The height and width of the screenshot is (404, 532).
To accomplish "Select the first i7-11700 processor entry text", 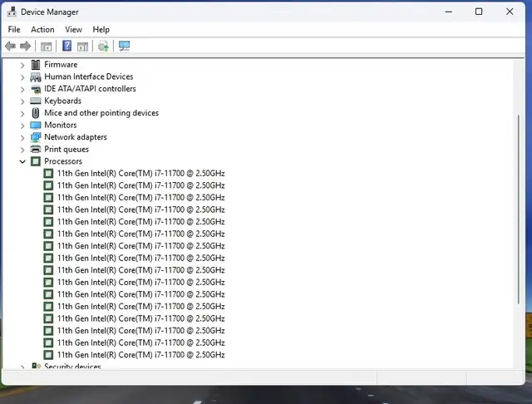I will click(x=140, y=174).
